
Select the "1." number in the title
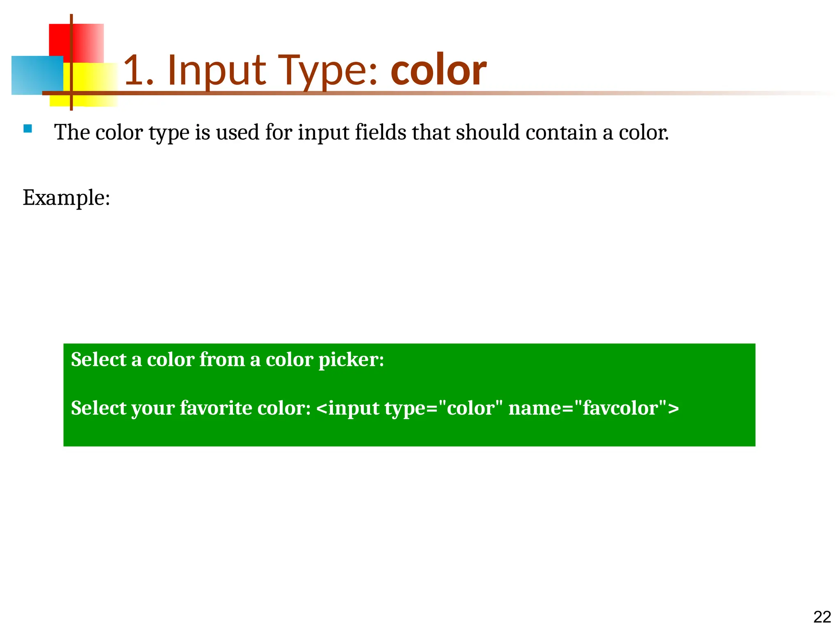pos(139,71)
